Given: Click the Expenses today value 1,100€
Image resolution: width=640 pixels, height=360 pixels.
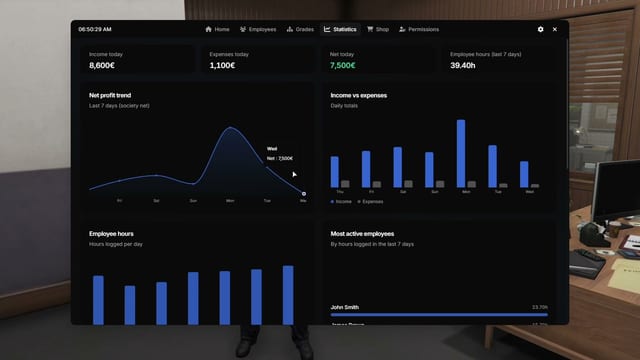Looking at the screenshot, I should coord(222,65).
